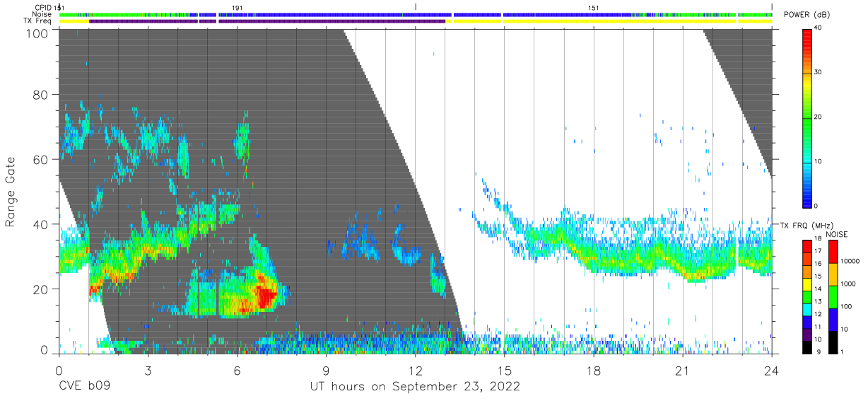Click the Range Gate tick 80
This screenshot has height=401, width=868.
tap(40, 95)
